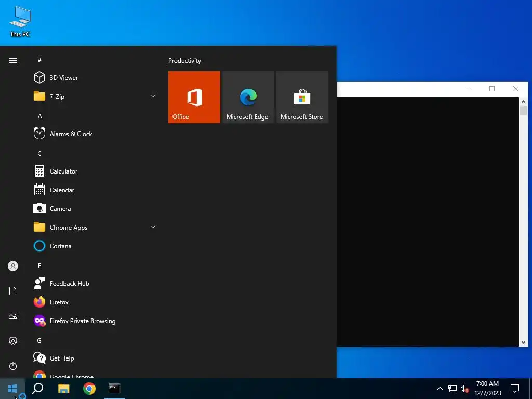Launch Firefox from the app list
This screenshot has height=399, width=532.
point(95,302)
